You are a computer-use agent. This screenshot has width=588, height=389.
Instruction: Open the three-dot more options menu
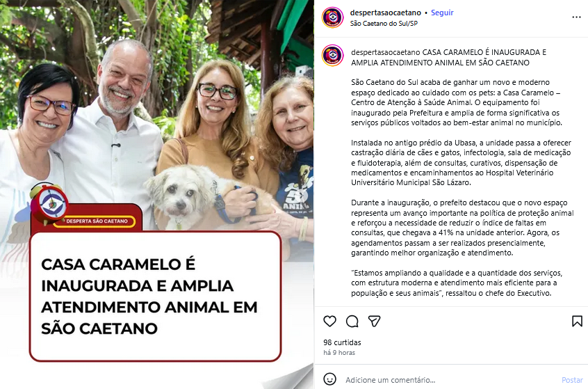576,17
